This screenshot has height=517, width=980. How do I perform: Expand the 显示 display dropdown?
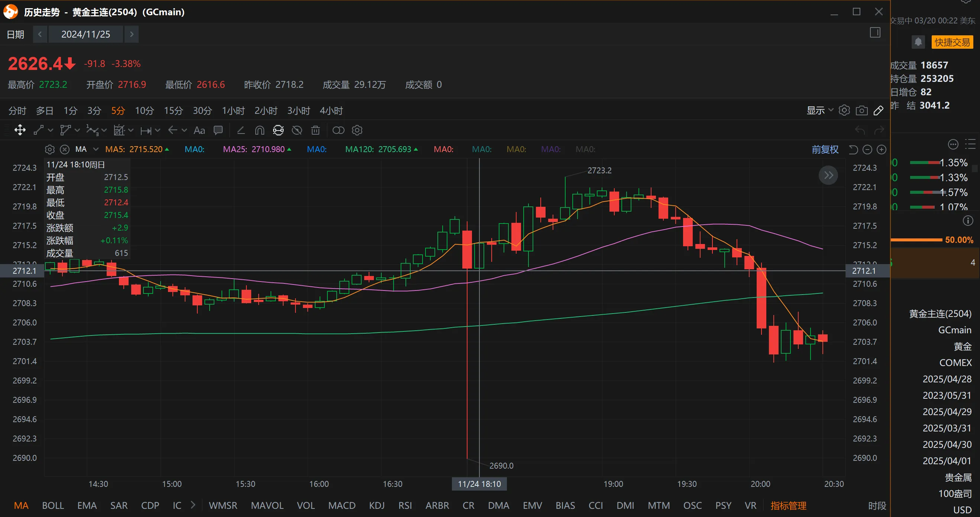pos(820,110)
